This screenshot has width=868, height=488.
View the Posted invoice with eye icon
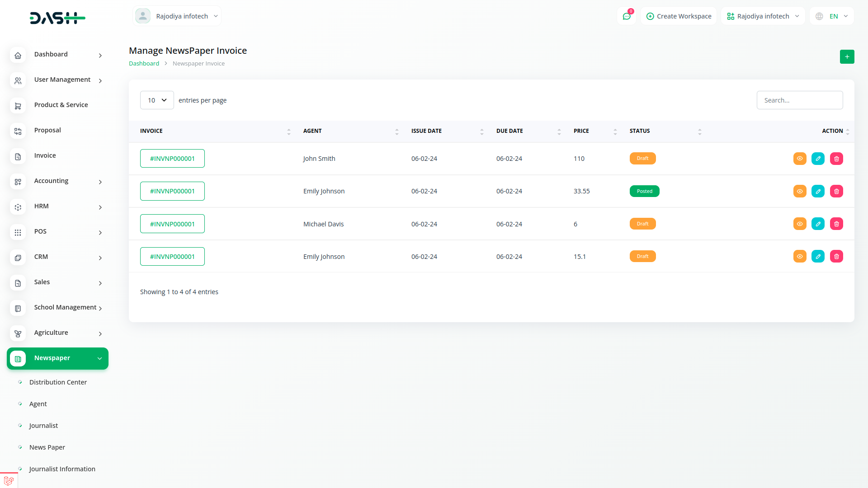tap(800, 192)
